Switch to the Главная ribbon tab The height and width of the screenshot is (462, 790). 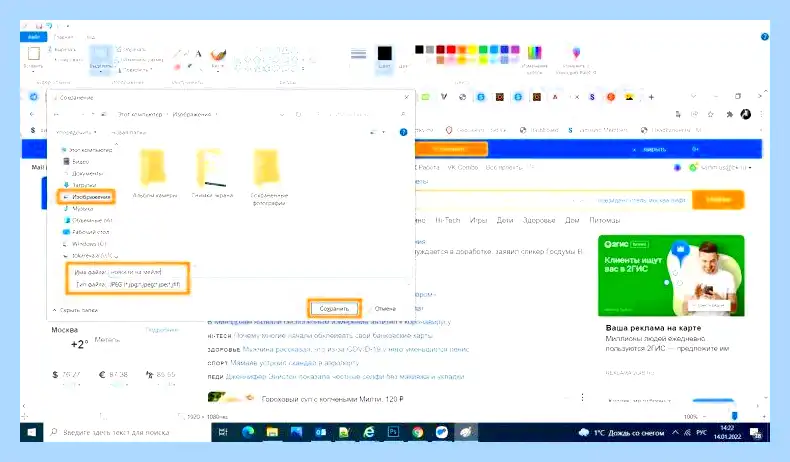[x=63, y=37]
